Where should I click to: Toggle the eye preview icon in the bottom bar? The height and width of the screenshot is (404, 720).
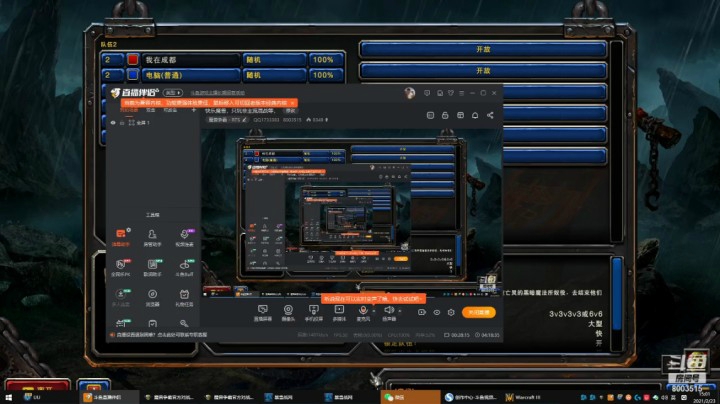[437, 312]
